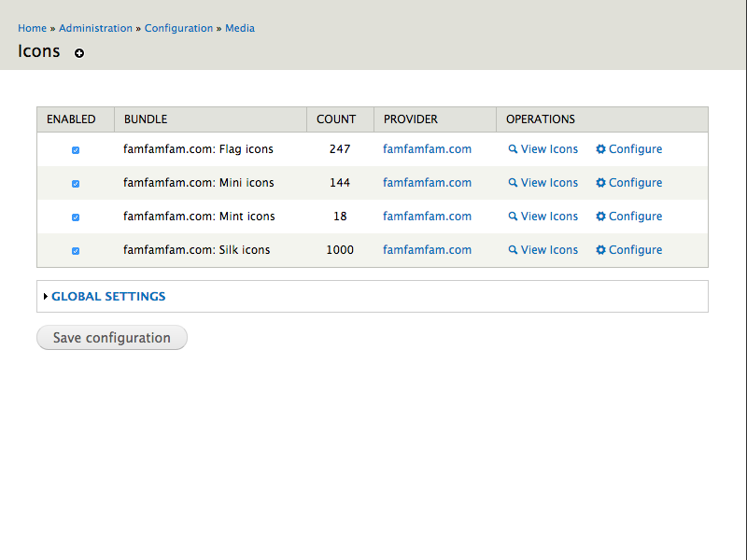Go to Home in the breadcrumb
Screen dimensions: 747x560
click(32, 28)
